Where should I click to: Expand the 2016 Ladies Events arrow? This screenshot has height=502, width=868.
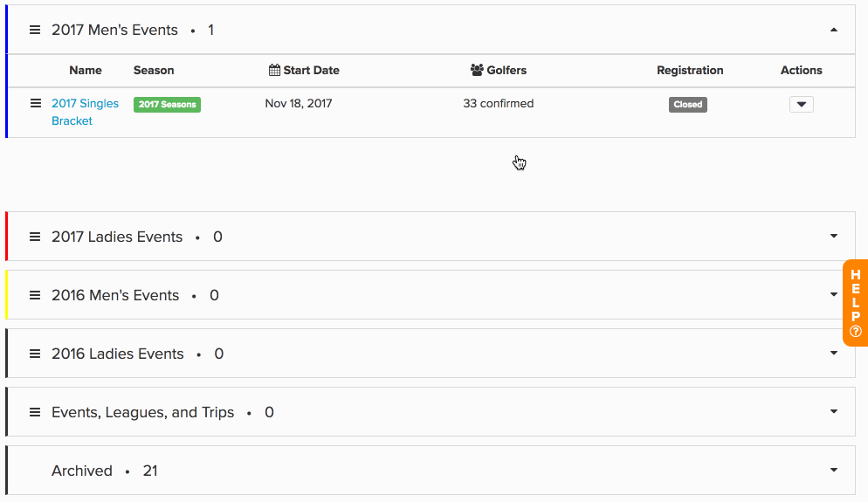(x=834, y=353)
